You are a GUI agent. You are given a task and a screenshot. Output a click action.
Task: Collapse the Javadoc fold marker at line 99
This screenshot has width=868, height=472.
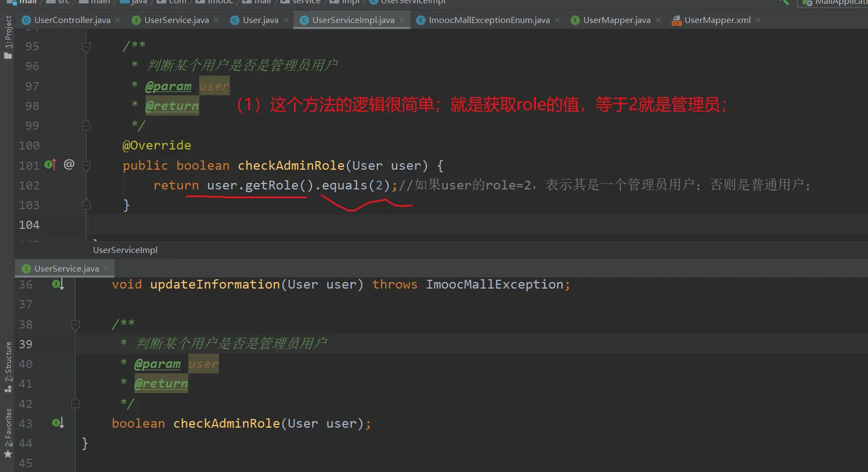click(86, 125)
